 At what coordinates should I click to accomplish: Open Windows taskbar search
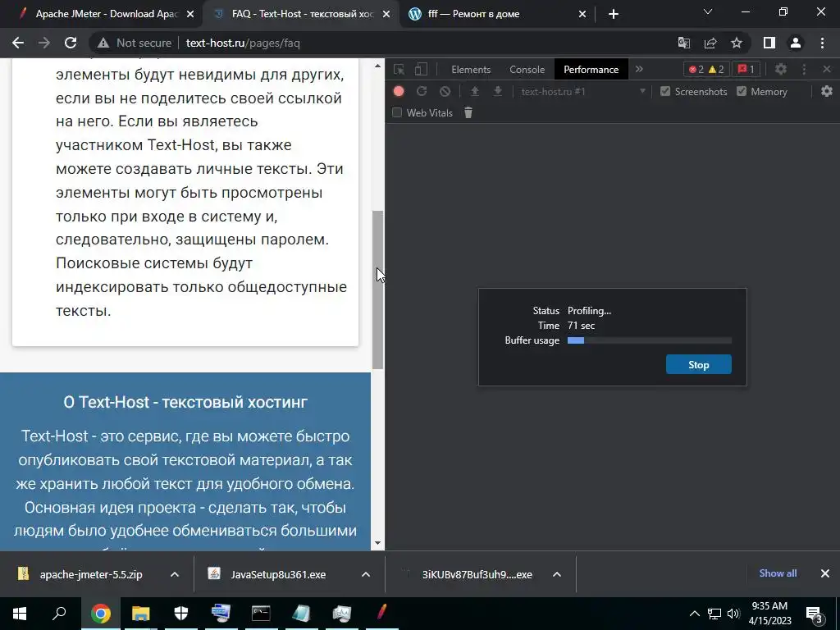point(59,614)
